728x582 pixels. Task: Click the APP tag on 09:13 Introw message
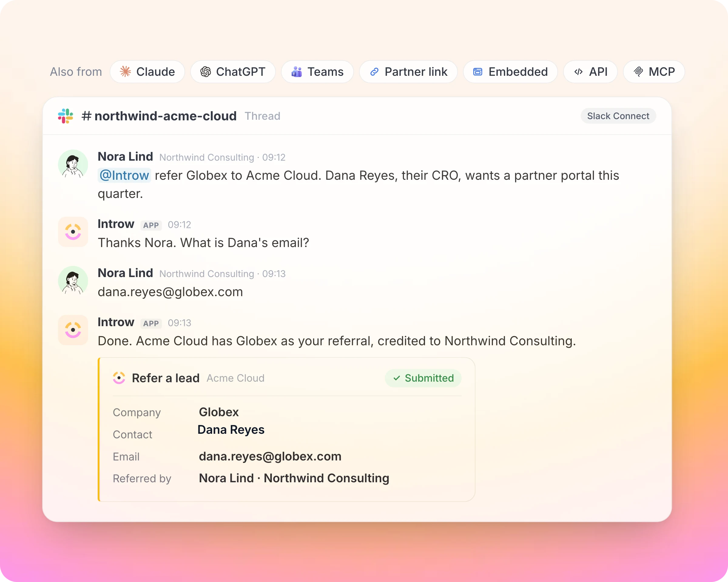click(151, 323)
